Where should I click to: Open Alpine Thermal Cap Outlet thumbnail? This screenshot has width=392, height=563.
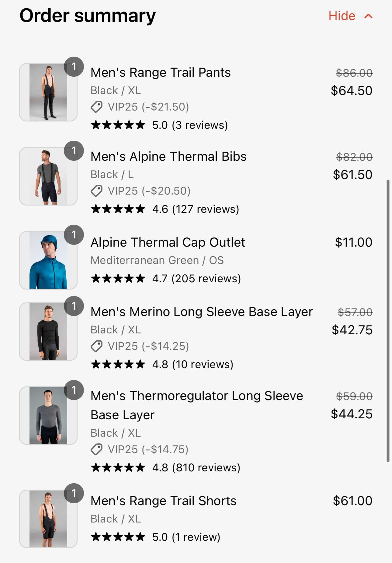pos(48,260)
